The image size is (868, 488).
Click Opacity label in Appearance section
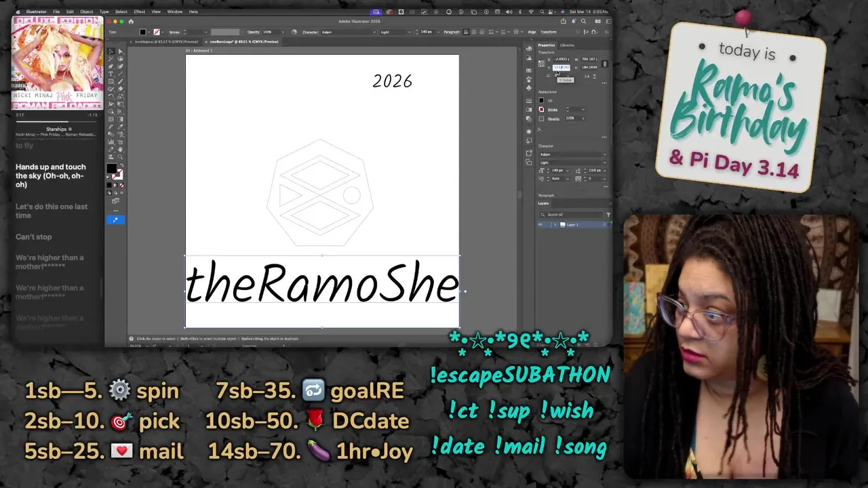pos(554,119)
